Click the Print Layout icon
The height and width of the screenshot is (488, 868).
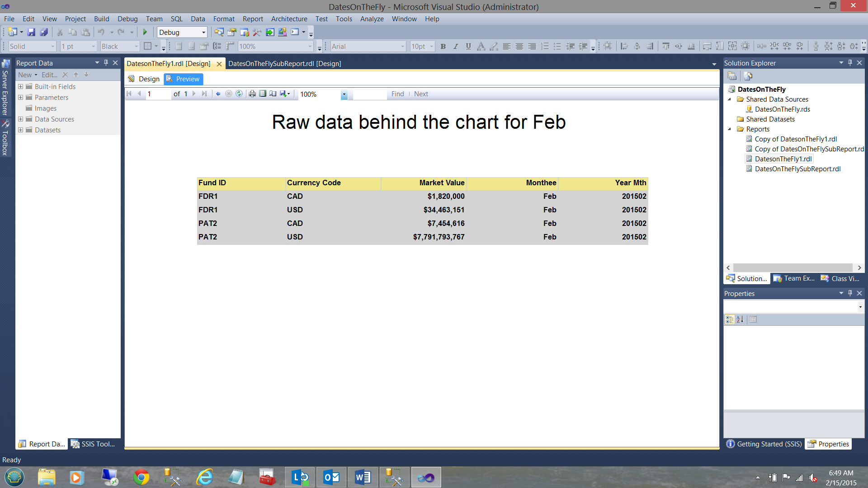[x=263, y=94]
